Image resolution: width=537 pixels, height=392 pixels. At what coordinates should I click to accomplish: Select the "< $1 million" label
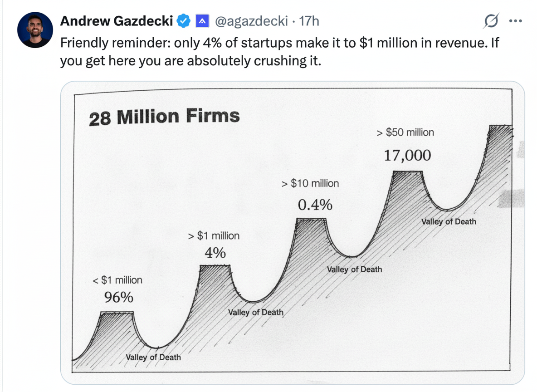[x=117, y=280]
